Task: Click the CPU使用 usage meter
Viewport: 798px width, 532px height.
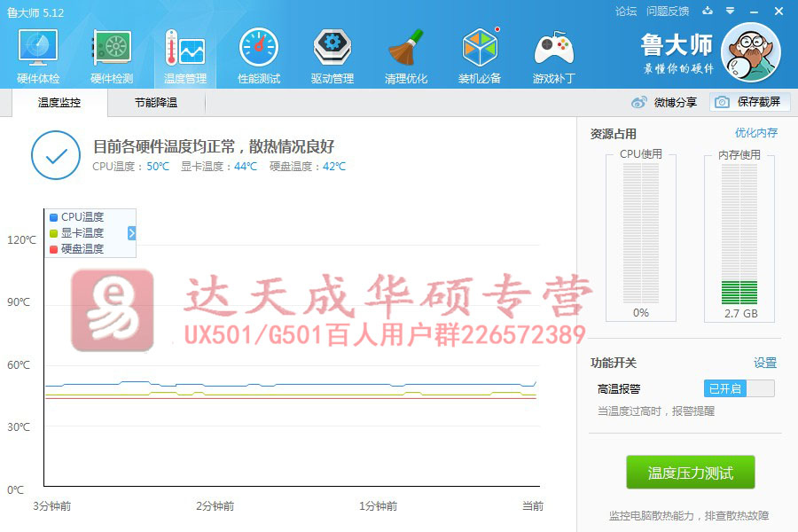Action: 641,235
